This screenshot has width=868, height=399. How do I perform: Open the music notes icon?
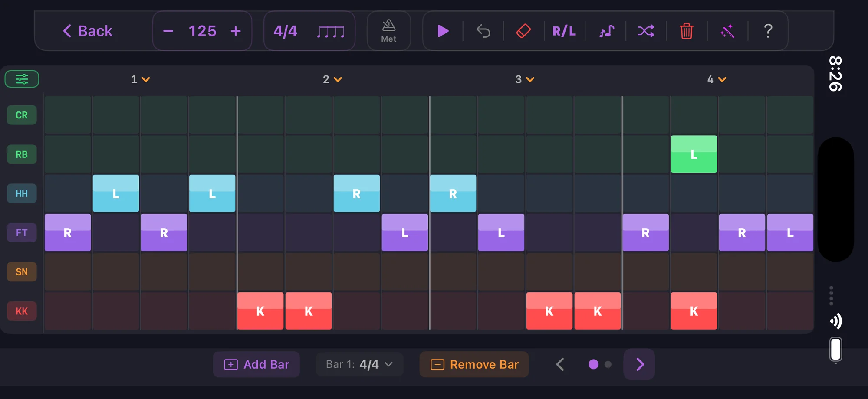(606, 31)
